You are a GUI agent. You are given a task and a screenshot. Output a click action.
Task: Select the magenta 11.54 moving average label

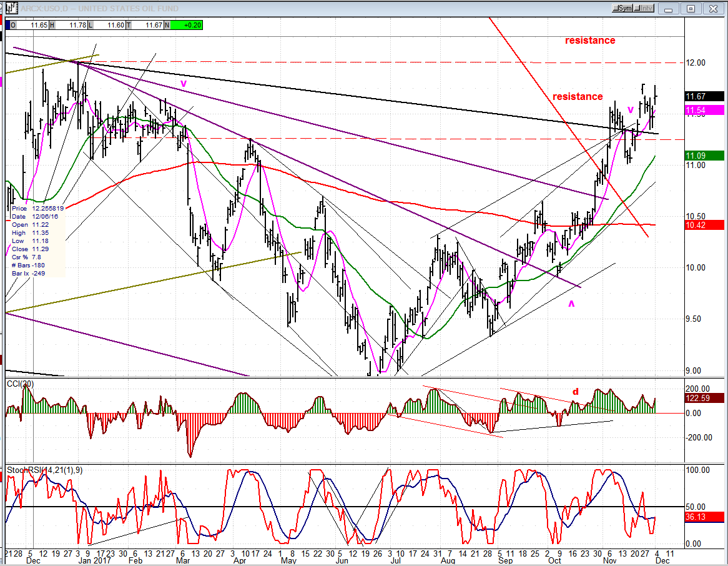click(704, 110)
